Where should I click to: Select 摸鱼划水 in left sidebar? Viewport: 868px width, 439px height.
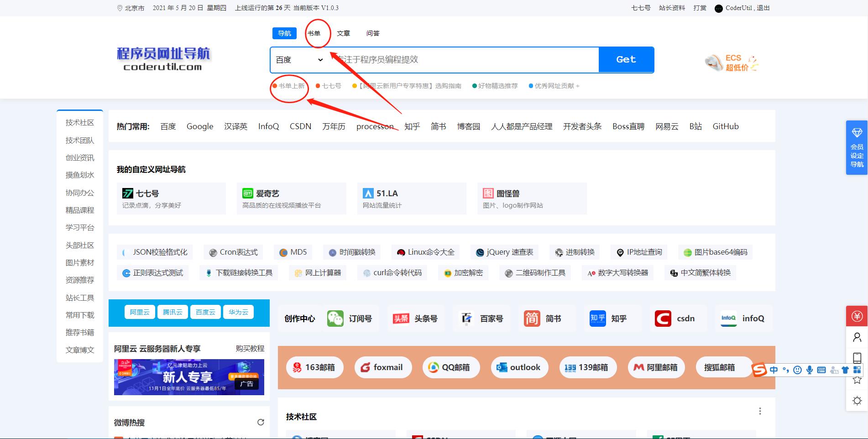click(80, 175)
